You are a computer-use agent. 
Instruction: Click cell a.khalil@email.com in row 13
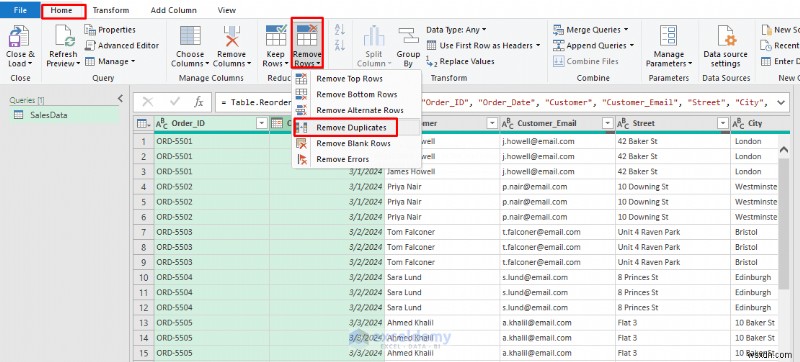click(558, 323)
